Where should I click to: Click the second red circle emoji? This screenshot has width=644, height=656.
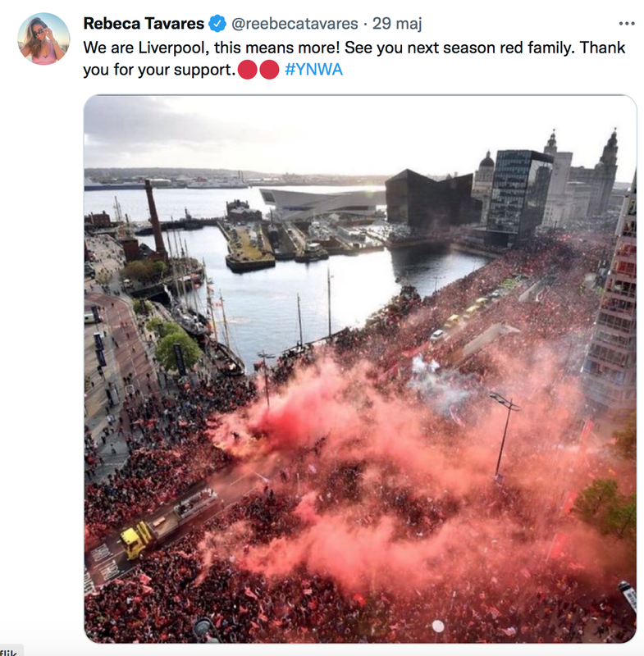point(269,70)
